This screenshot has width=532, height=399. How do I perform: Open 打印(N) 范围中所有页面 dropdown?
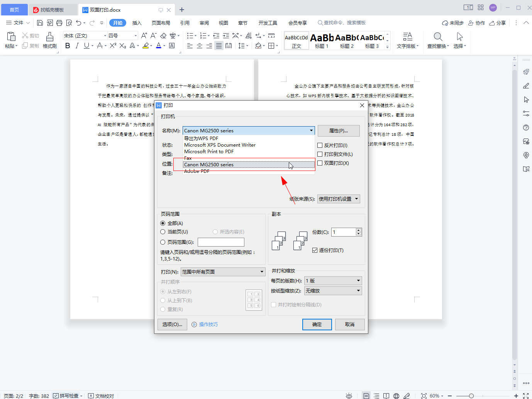click(x=223, y=272)
